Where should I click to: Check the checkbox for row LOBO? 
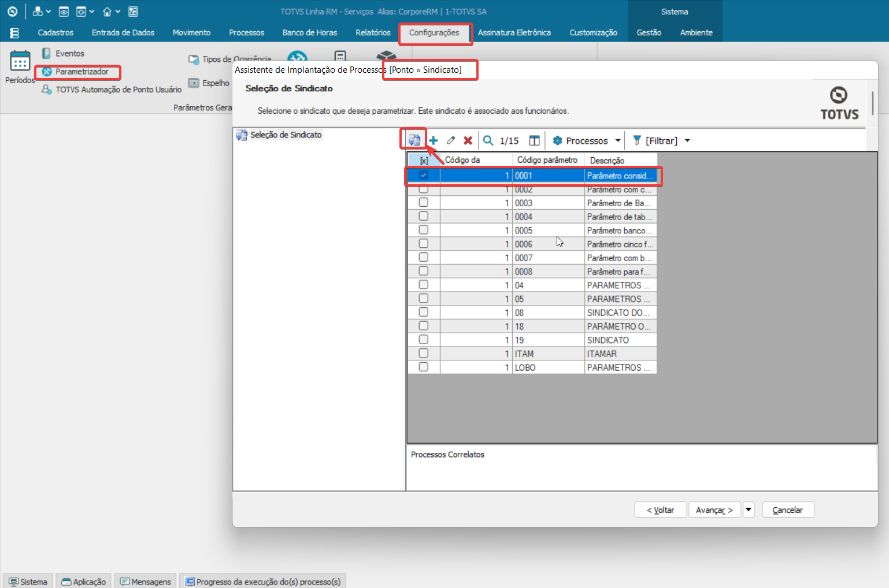424,367
